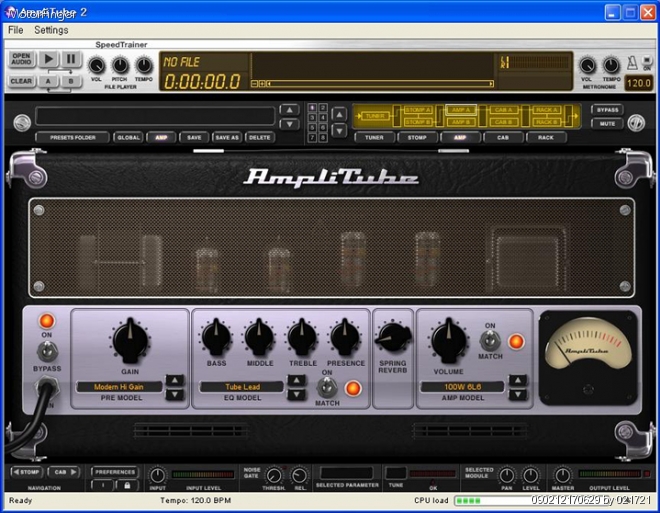Toggle the amp Bypass switch
660x513 pixels.
pyautogui.click(x=46, y=350)
